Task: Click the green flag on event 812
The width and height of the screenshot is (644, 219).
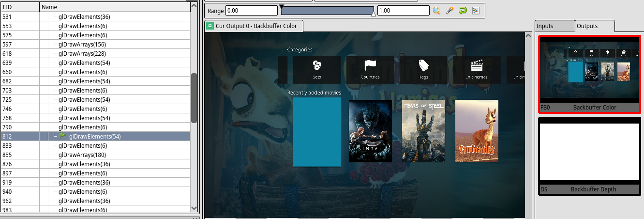Action: (62, 137)
